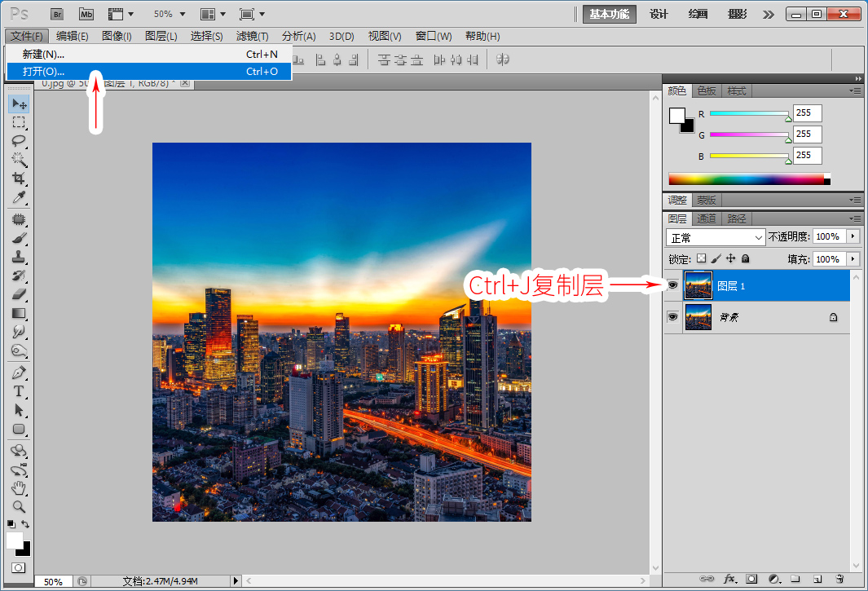
Task: Click the 基本功能 workspace button
Action: [609, 14]
